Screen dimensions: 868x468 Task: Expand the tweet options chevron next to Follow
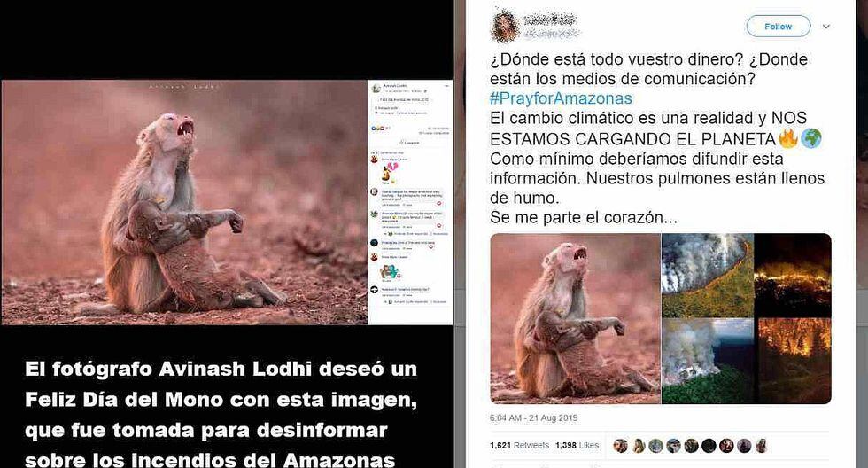click(x=825, y=27)
